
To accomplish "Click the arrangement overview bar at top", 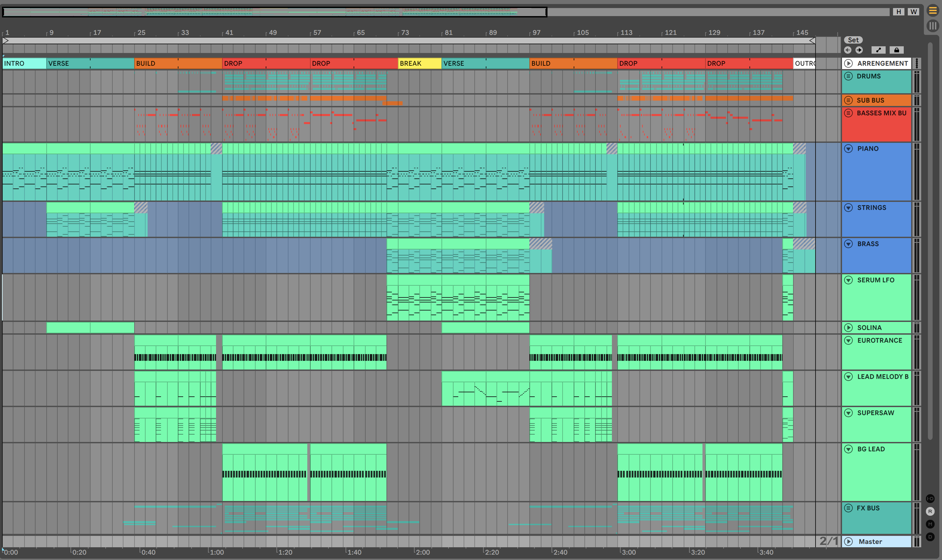I will (x=275, y=12).
